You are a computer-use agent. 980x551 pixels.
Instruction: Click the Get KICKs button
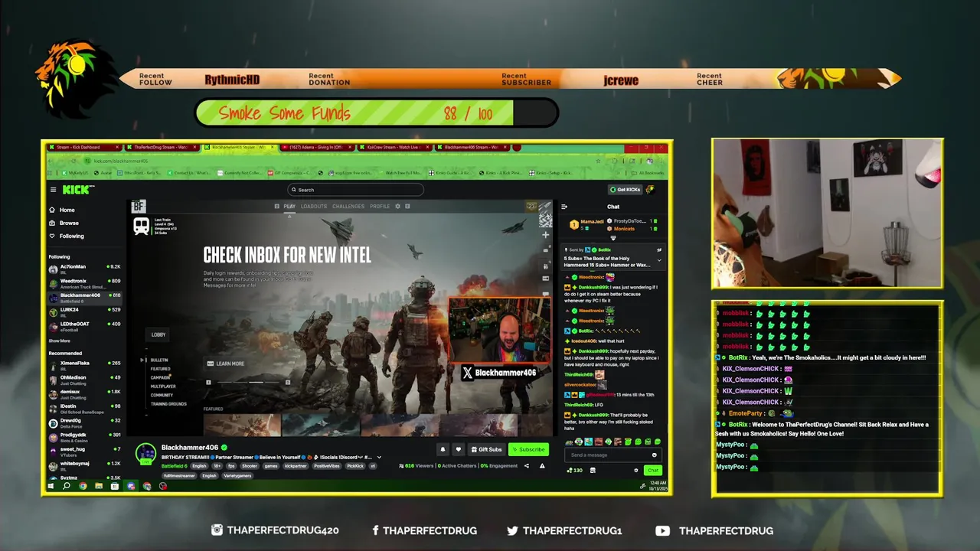click(626, 190)
